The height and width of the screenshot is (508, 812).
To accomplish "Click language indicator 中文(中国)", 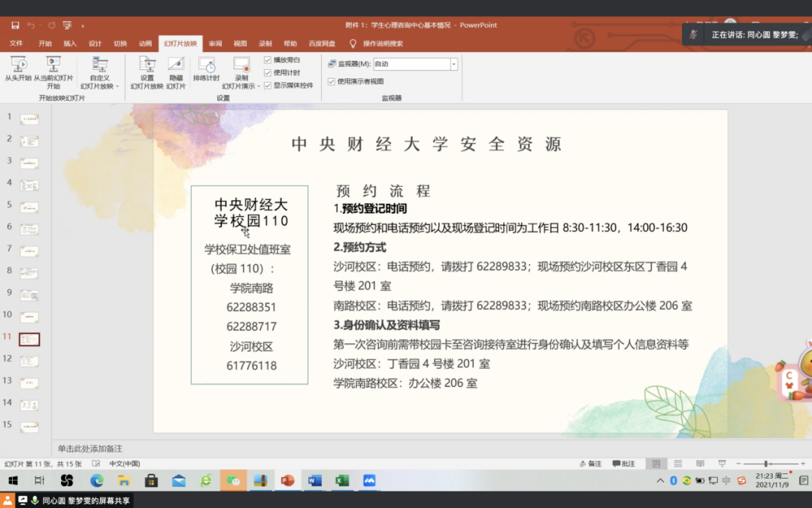I will pos(124,464).
